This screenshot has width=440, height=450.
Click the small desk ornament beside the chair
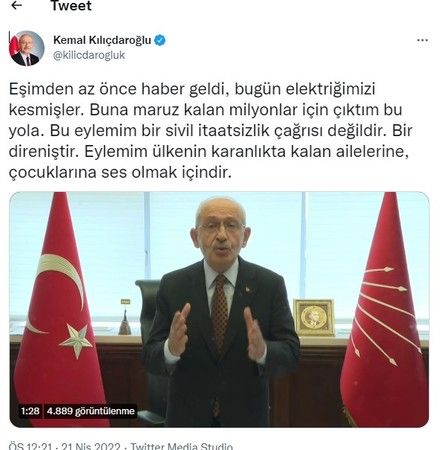125,317
